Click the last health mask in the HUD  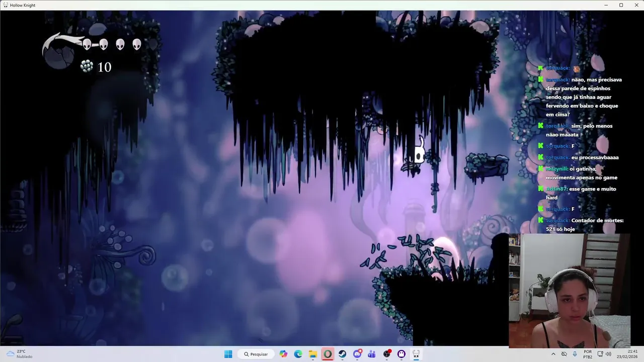[136, 45]
